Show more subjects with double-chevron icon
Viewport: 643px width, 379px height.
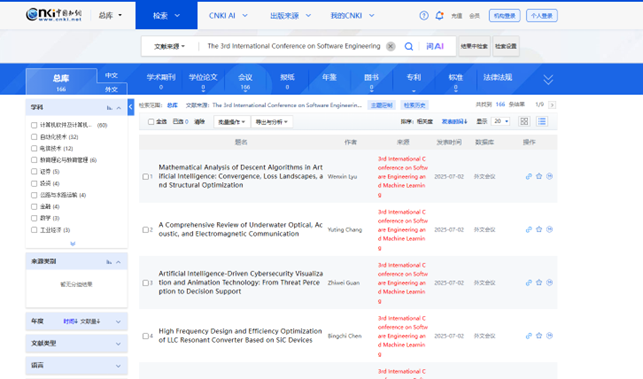(x=73, y=244)
